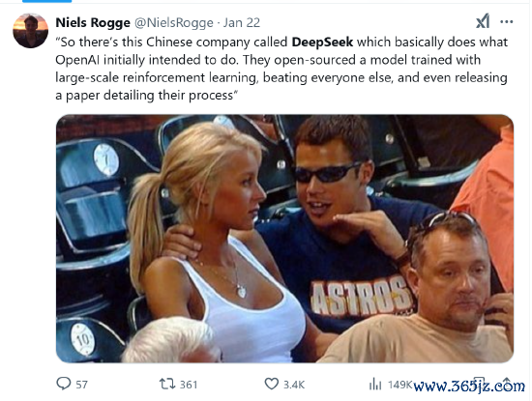
Task: Open the Grok xAI icon on tweet
Action: point(483,21)
